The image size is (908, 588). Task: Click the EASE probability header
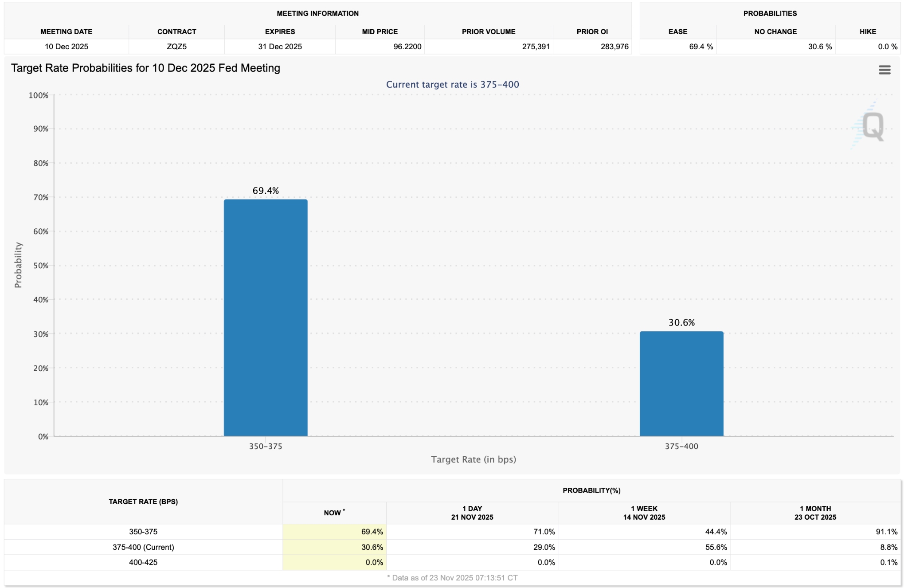677,31
